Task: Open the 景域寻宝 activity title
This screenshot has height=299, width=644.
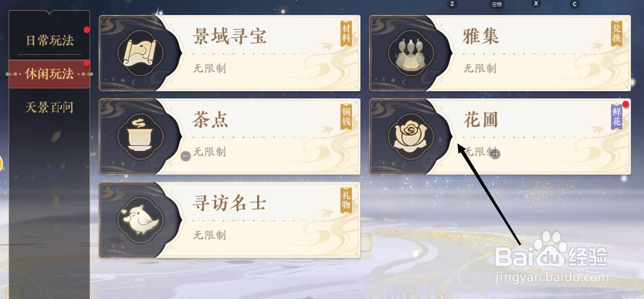Action: pyautogui.click(x=230, y=36)
